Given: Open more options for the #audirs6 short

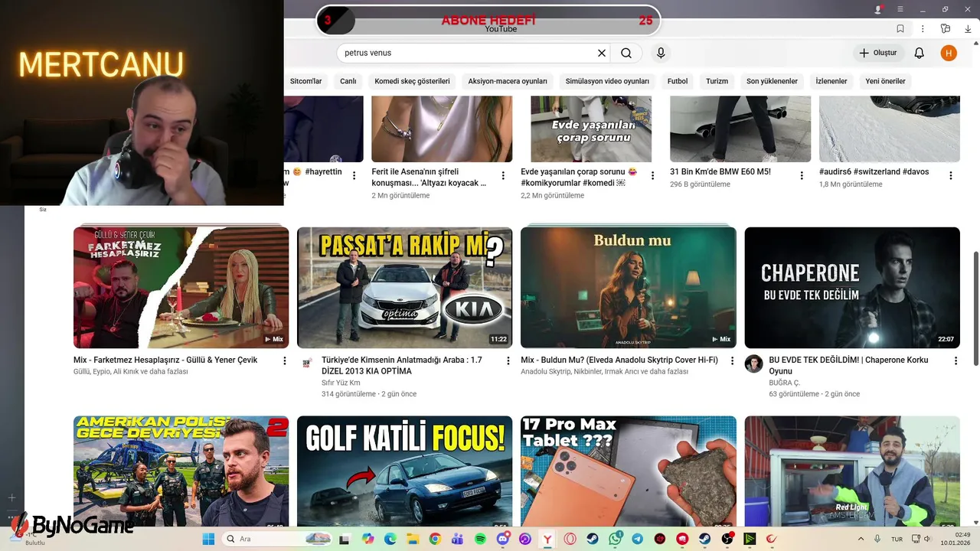Looking at the screenshot, I should click(951, 175).
